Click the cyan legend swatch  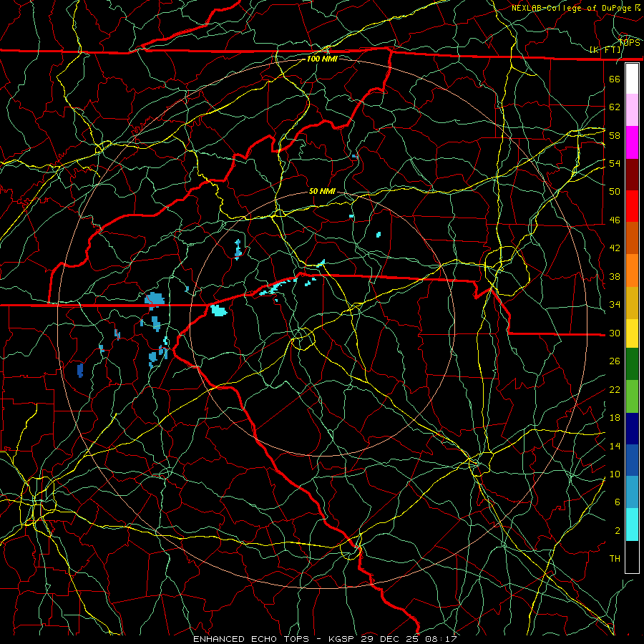pyautogui.click(x=632, y=525)
